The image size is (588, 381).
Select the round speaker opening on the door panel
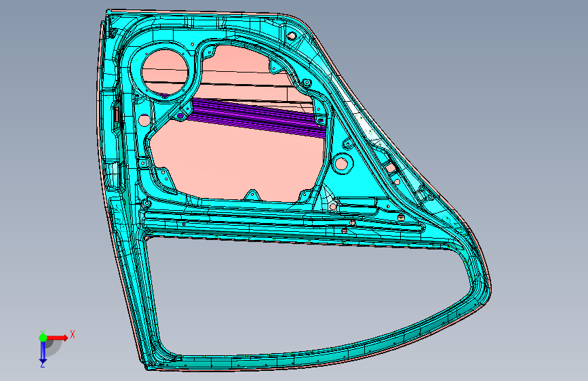point(165,72)
